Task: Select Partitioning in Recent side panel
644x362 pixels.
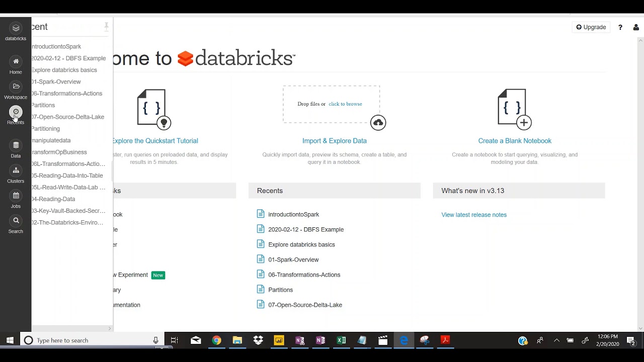Action: tap(46, 129)
